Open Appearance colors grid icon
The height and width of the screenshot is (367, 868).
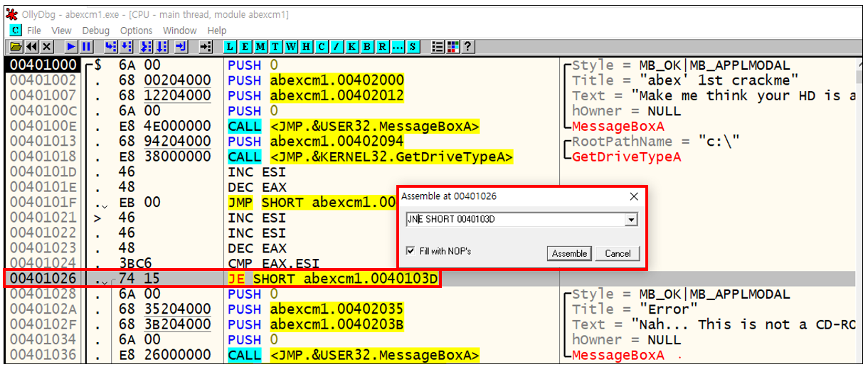pyautogui.click(x=452, y=47)
